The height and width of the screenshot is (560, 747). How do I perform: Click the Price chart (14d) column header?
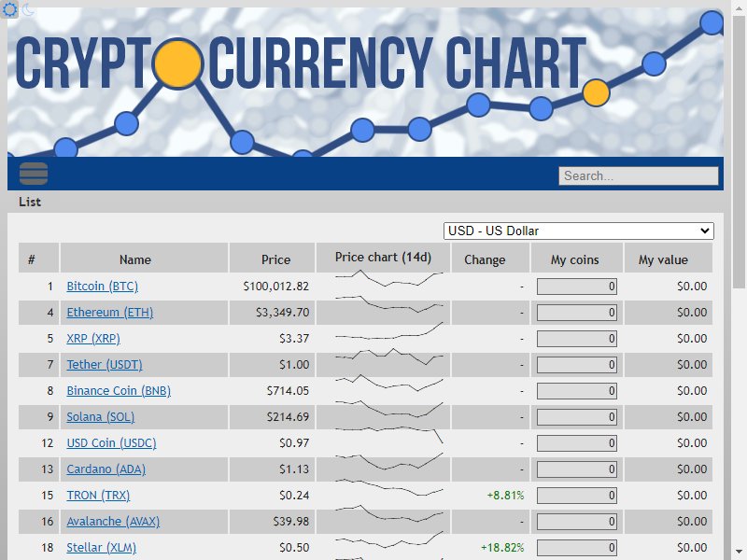click(x=383, y=258)
